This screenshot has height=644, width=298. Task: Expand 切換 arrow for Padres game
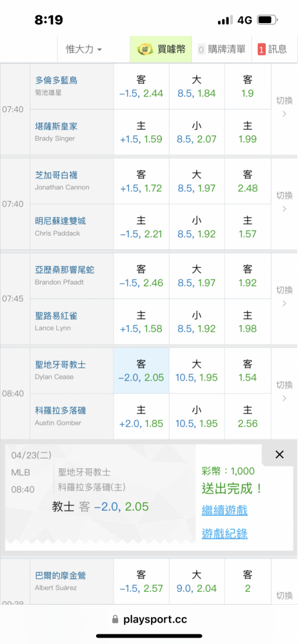click(x=284, y=393)
